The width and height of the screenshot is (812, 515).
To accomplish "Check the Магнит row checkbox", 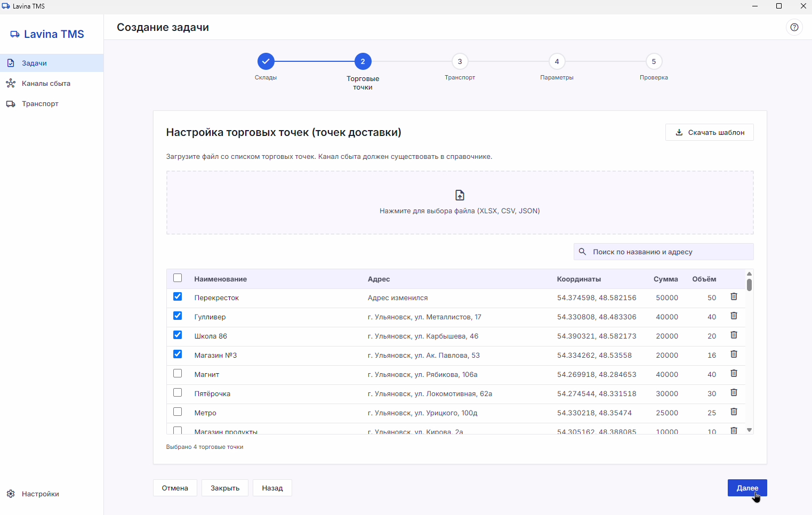I will 178,373.
